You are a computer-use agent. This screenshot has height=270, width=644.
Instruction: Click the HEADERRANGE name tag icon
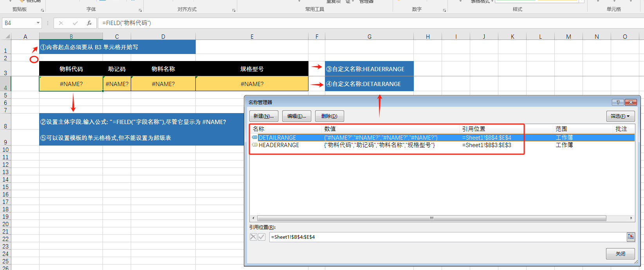click(x=255, y=145)
